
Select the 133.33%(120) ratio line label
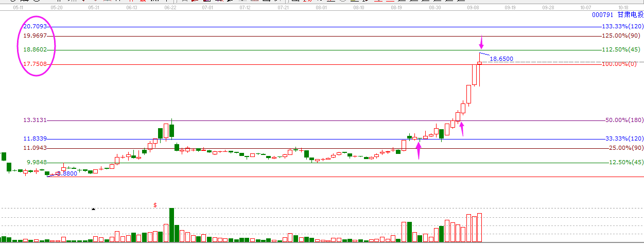click(x=622, y=26)
